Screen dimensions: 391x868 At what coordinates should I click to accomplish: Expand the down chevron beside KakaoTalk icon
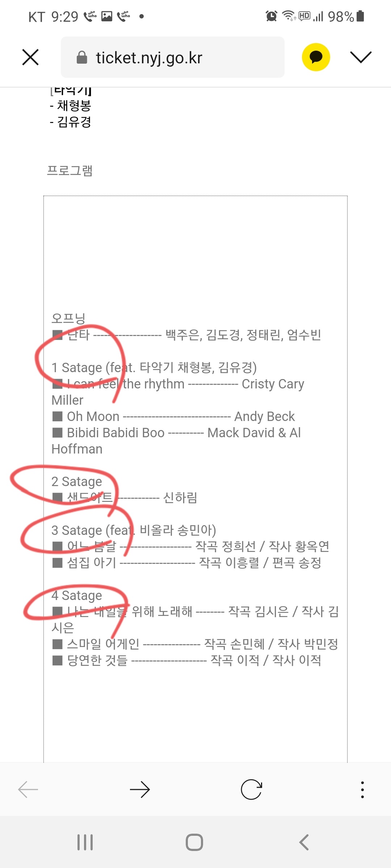point(361,57)
